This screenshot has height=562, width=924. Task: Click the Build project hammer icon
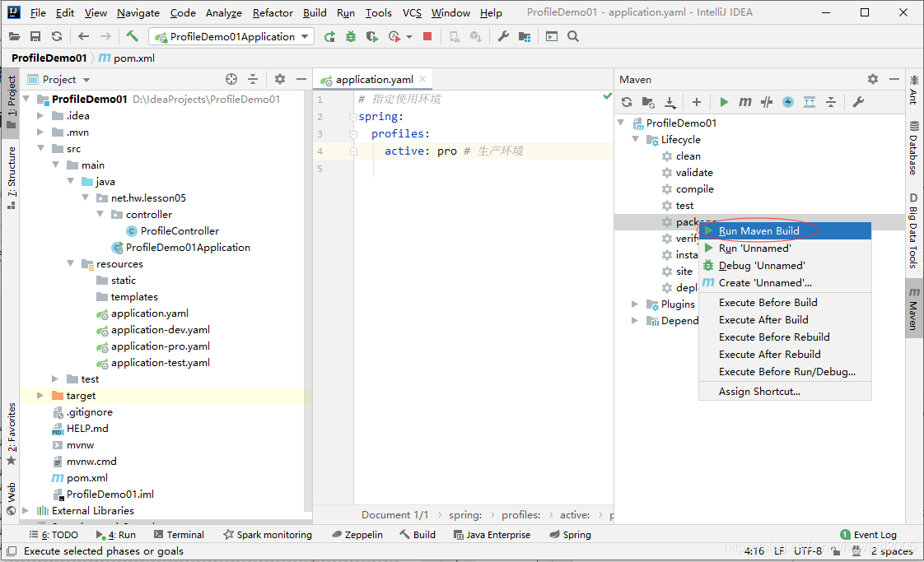point(132,36)
